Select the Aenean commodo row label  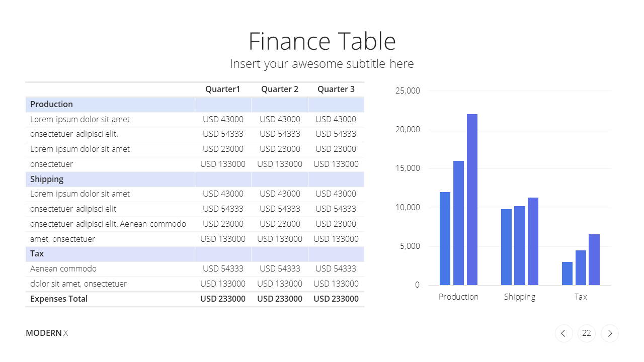coord(63,268)
